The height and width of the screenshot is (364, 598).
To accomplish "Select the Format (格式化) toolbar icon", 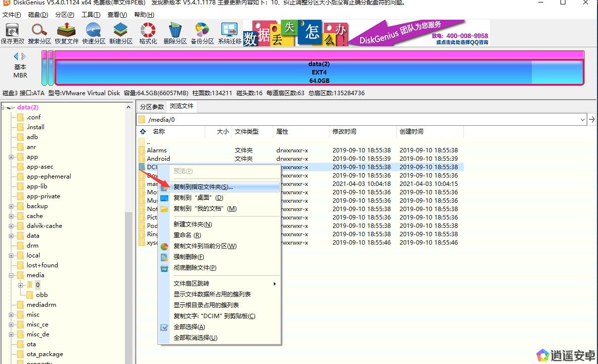I will 148,33.
